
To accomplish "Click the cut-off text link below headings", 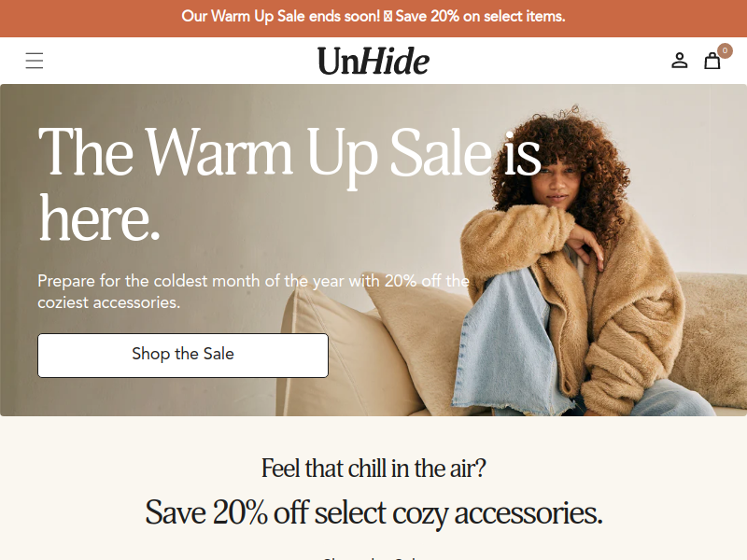I will [x=373, y=557].
